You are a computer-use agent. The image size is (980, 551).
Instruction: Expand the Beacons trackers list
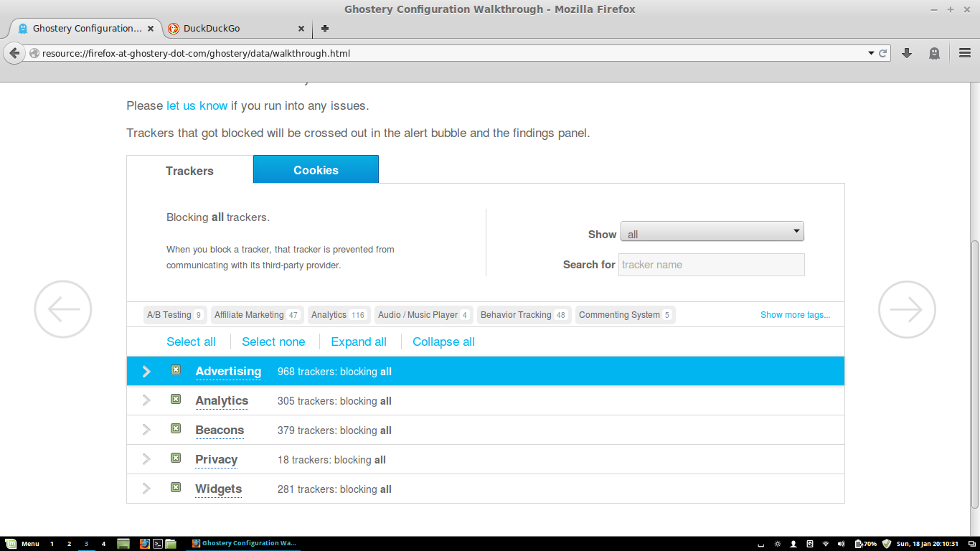[x=146, y=429]
